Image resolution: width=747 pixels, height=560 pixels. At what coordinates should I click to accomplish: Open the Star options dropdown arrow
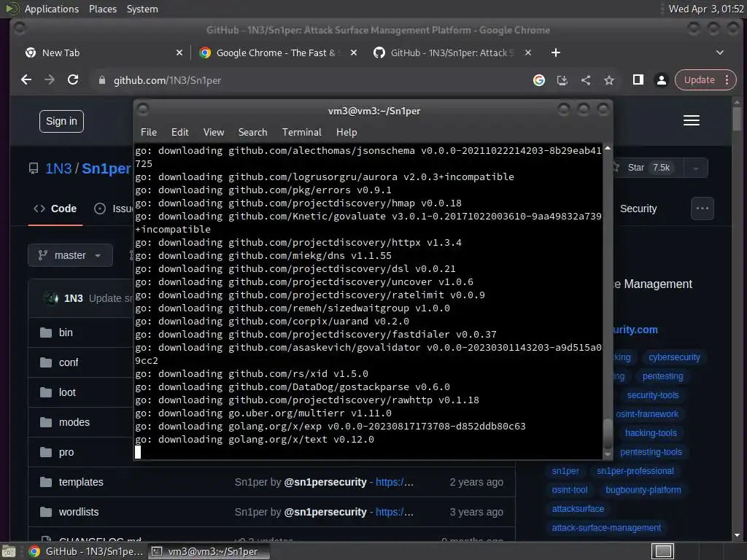(695, 168)
